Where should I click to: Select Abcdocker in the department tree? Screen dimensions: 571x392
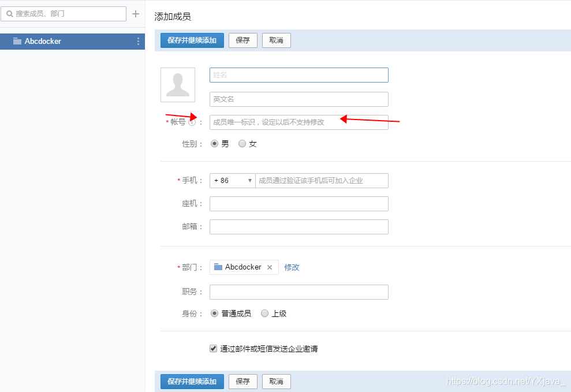point(73,42)
